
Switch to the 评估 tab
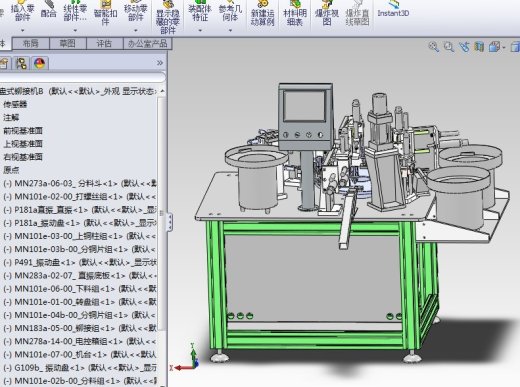(x=105, y=44)
